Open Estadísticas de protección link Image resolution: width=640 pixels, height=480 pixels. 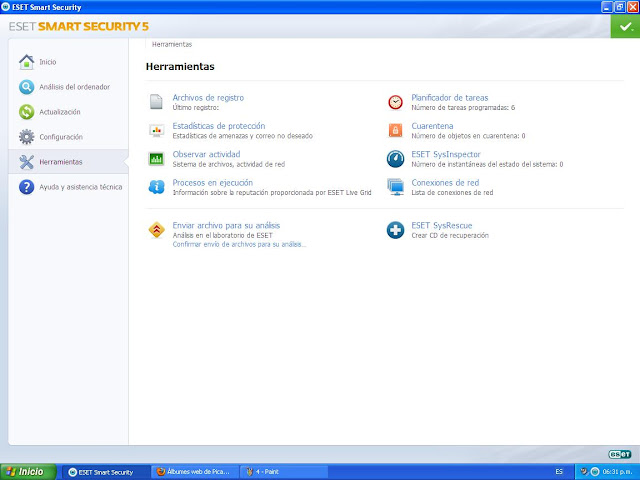219,126
